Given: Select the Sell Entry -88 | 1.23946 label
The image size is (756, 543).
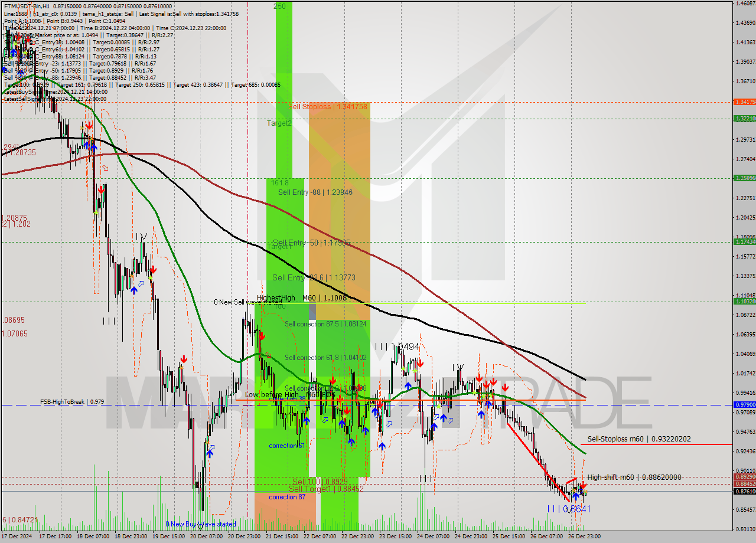Looking at the screenshot, I should (x=315, y=192).
